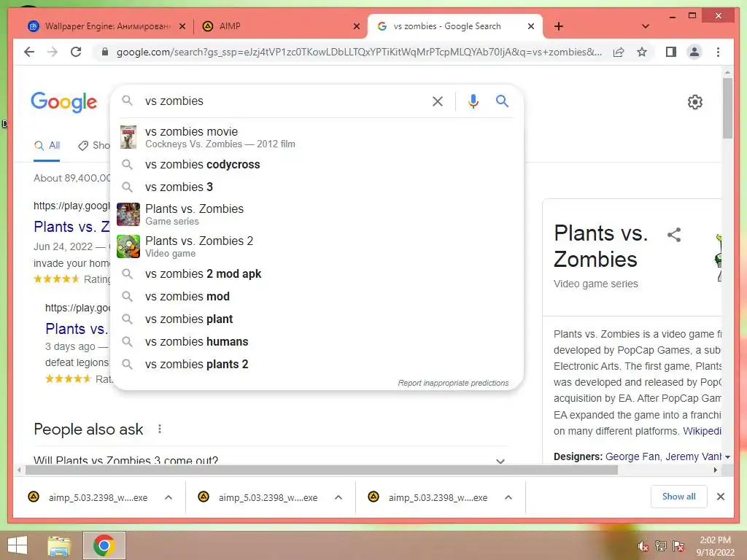Click Report inappropriate predictions
The width and height of the screenshot is (747, 560).
[x=453, y=383]
